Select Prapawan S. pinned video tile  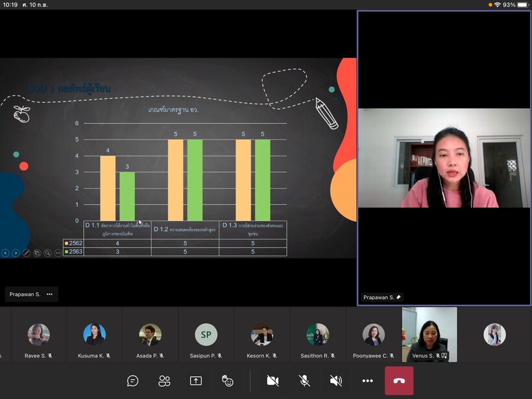[x=444, y=158]
